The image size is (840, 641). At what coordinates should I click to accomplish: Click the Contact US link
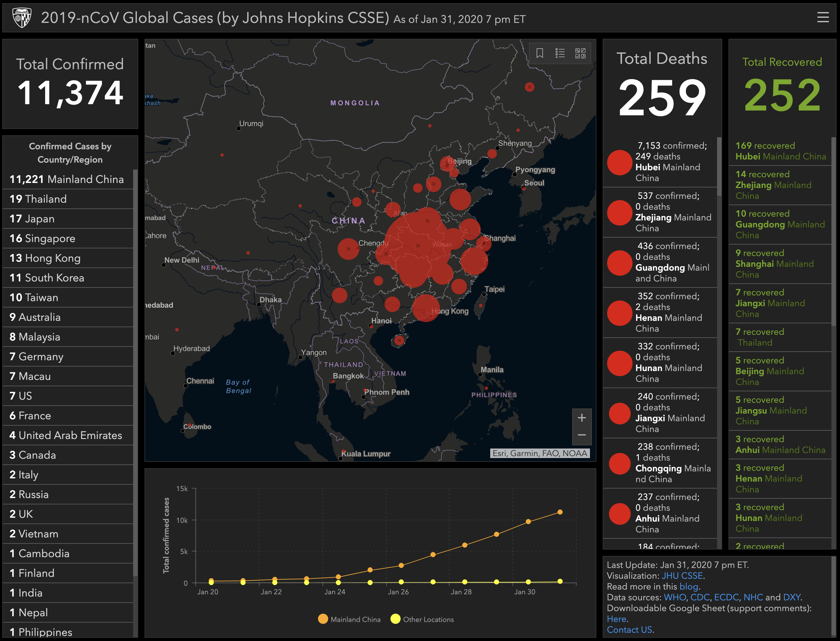pyautogui.click(x=629, y=630)
